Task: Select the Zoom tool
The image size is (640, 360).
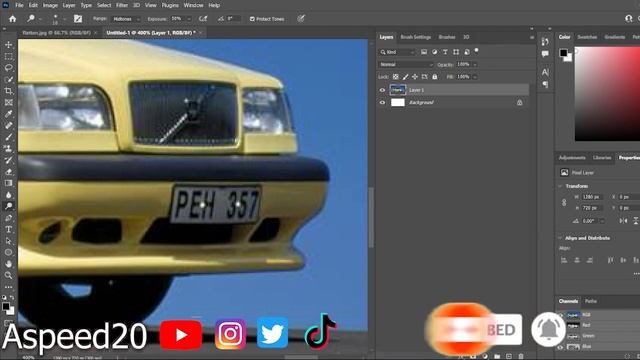Action: tap(9, 276)
